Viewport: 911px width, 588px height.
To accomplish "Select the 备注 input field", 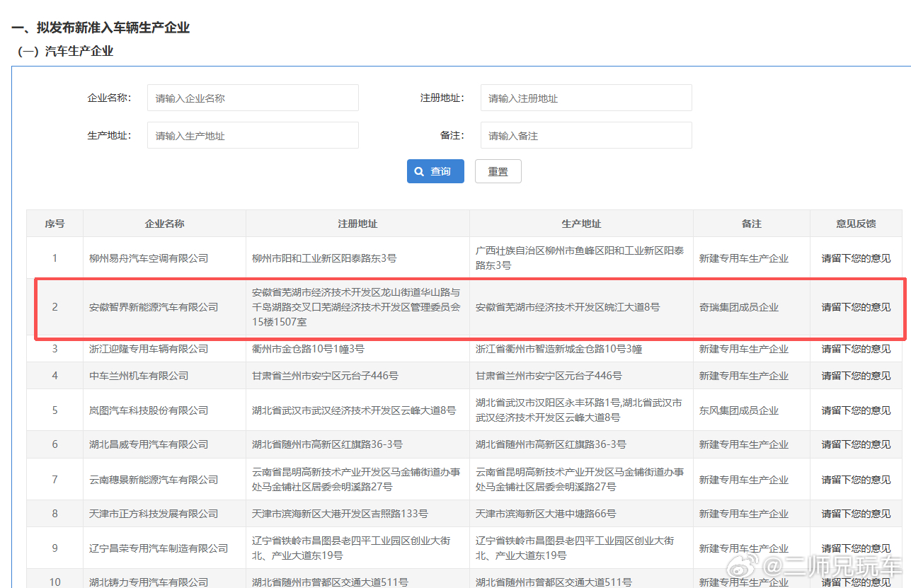I will click(x=586, y=135).
